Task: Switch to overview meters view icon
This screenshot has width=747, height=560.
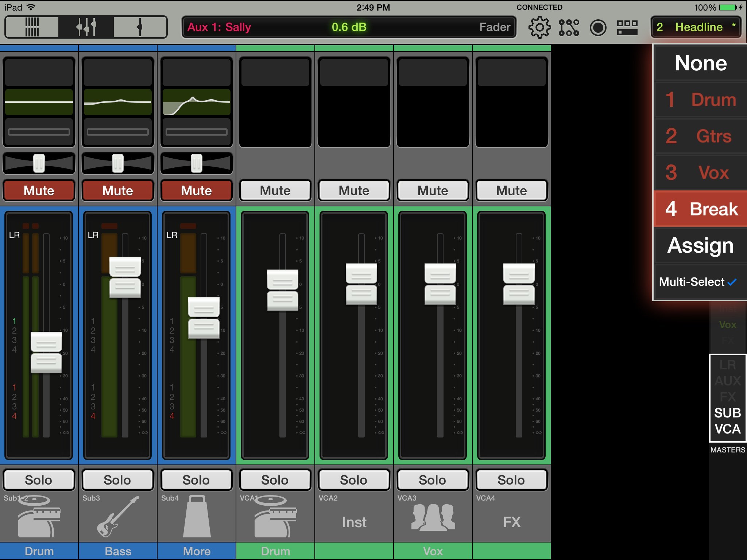Action: click(x=32, y=27)
